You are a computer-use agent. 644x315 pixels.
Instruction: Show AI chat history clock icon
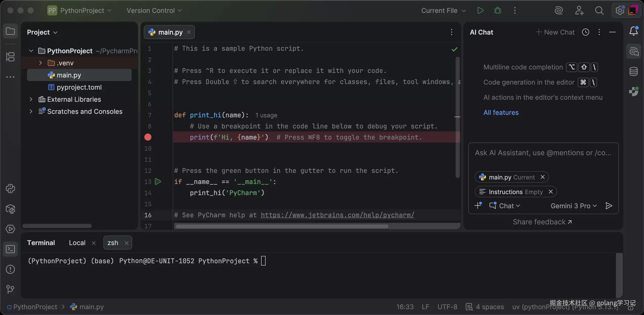click(x=586, y=32)
